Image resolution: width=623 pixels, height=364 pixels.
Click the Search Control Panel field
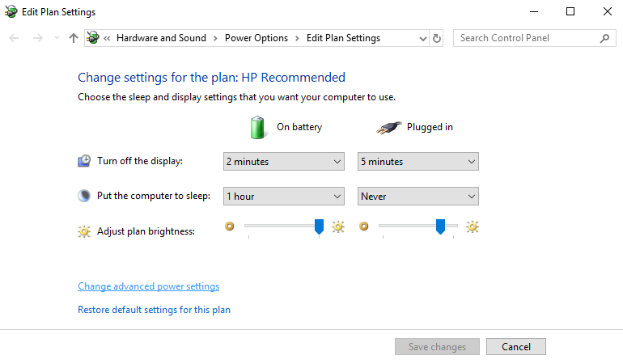[526, 38]
